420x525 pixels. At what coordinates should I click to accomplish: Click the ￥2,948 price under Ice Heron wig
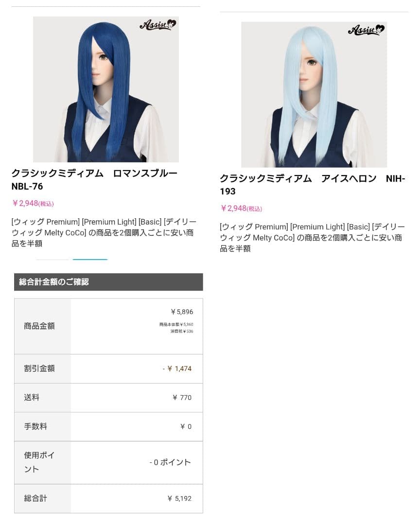click(241, 208)
